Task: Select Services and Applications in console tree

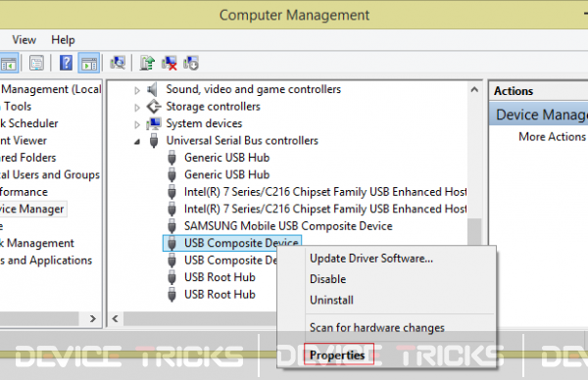Action: click(46, 261)
